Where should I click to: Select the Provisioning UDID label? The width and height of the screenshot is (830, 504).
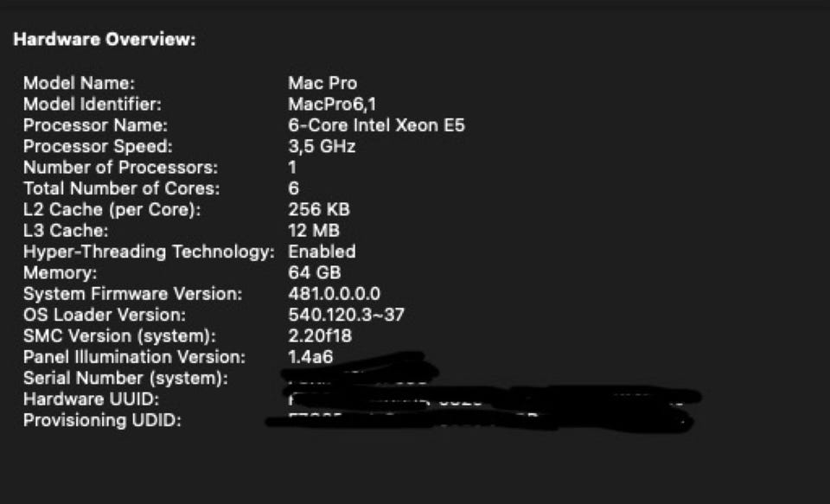tap(102, 420)
